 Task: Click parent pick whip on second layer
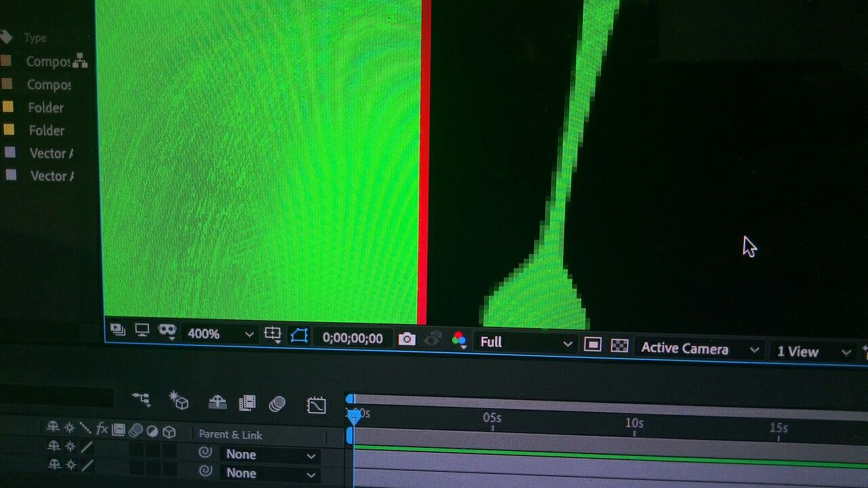(x=205, y=470)
